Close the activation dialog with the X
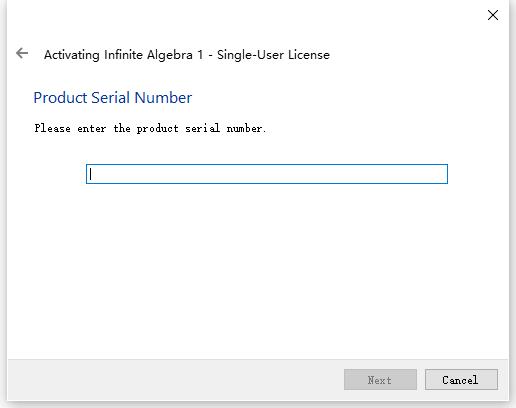The width and height of the screenshot is (516, 408). tap(493, 15)
